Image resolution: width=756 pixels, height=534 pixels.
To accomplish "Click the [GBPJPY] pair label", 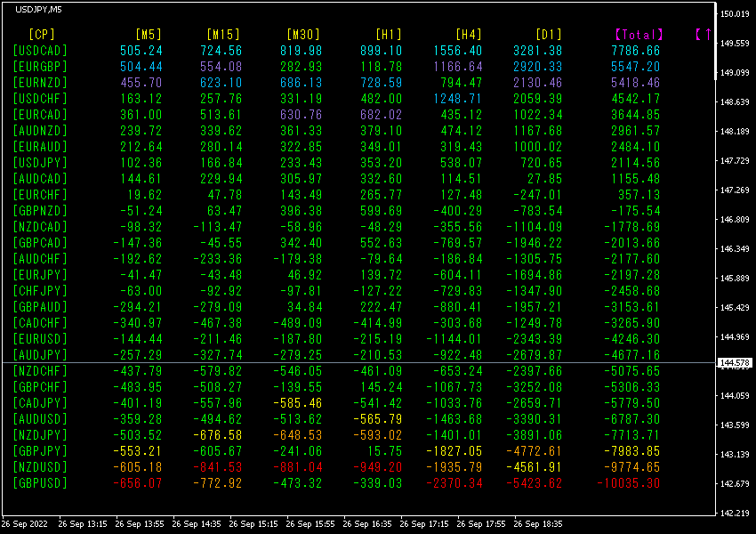I will (x=41, y=451).
